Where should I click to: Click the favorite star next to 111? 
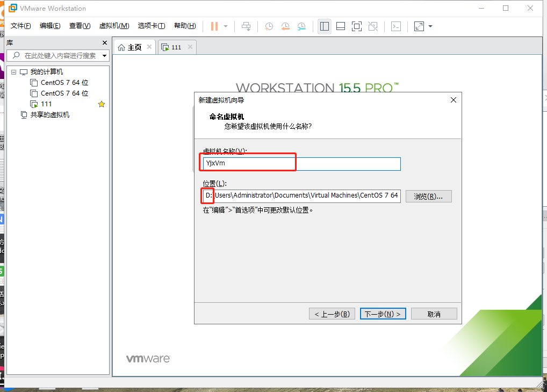pyautogui.click(x=101, y=104)
